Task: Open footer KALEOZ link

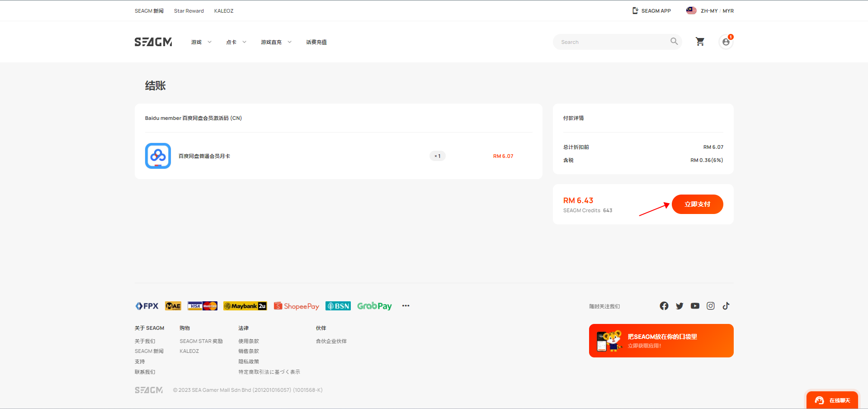Action: (189, 351)
